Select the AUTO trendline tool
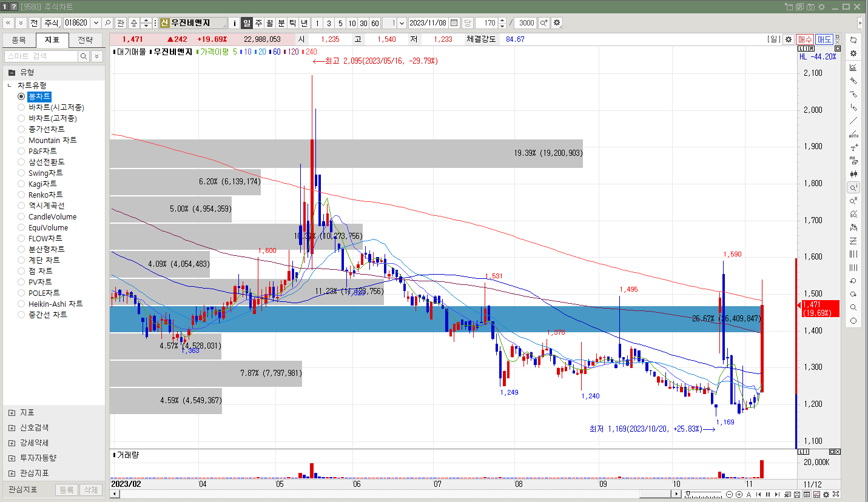This screenshot has width=868, height=502. 853,133
